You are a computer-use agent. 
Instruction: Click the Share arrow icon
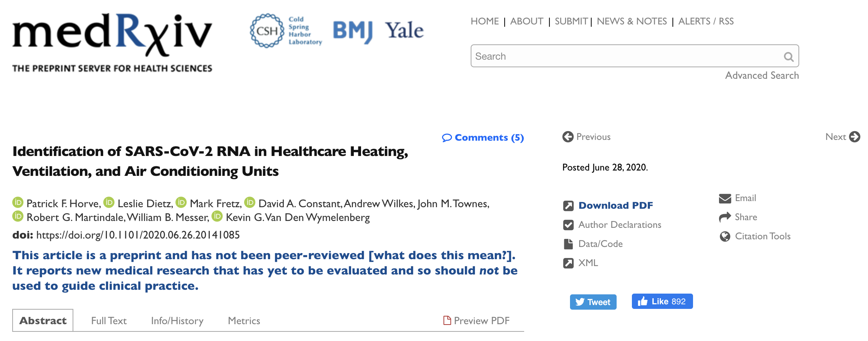725,217
